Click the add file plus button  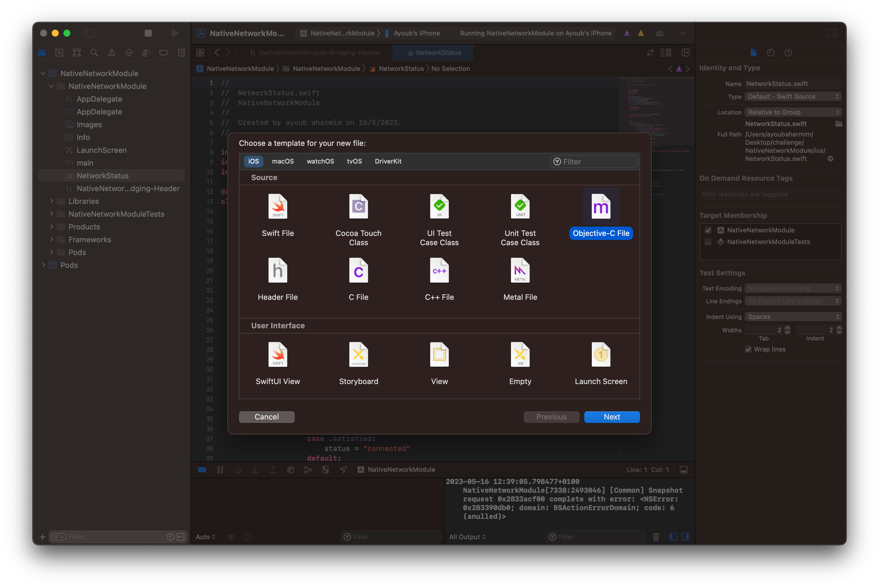coord(42,537)
